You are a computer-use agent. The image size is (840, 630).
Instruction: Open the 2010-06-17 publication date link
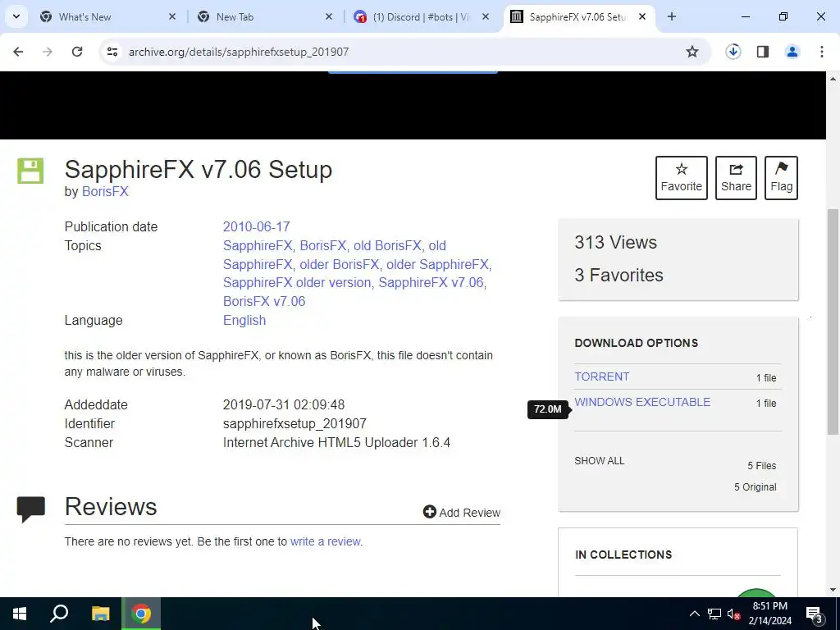tap(256, 226)
